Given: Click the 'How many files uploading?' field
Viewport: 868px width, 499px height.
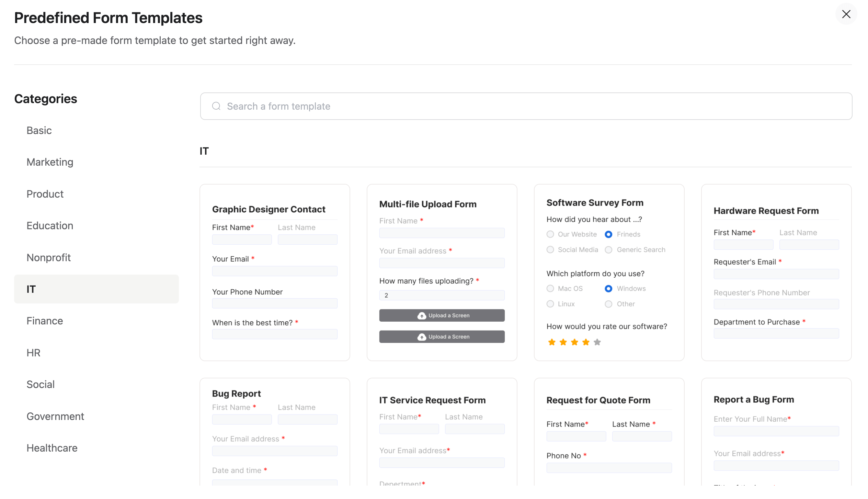Looking at the screenshot, I should click(x=442, y=295).
